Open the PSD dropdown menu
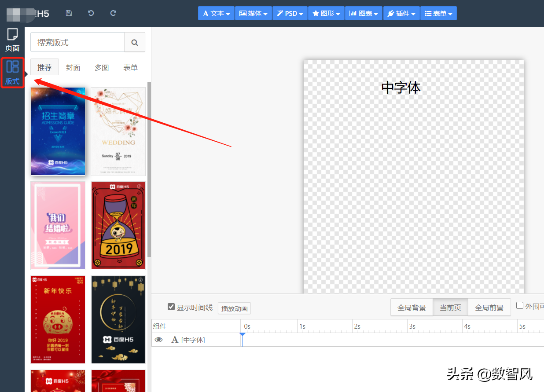Image resolution: width=544 pixels, height=392 pixels. click(290, 13)
